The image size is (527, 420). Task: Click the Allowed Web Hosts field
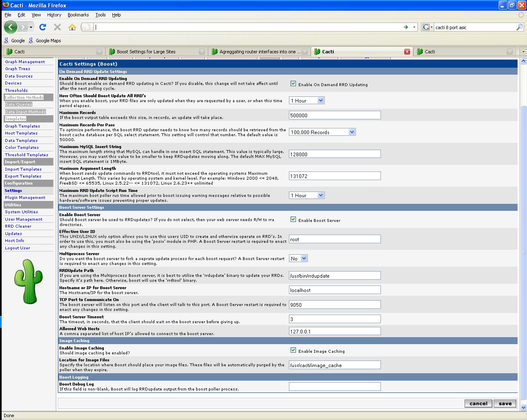(x=335, y=331)
